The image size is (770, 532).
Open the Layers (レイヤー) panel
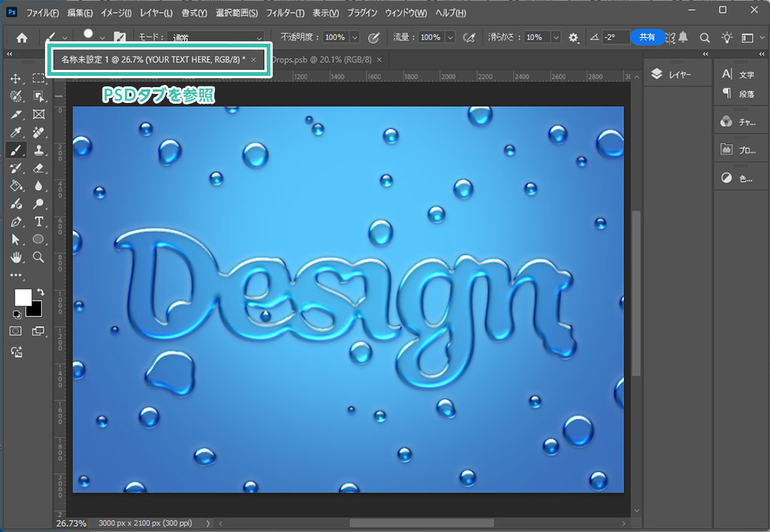pyautogui.click(x=671, y=74)
